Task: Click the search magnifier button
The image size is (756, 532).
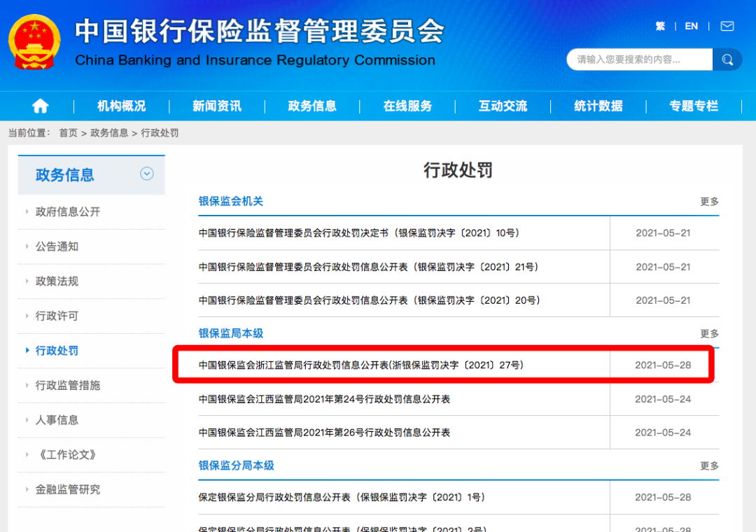Action: [727, 59]
